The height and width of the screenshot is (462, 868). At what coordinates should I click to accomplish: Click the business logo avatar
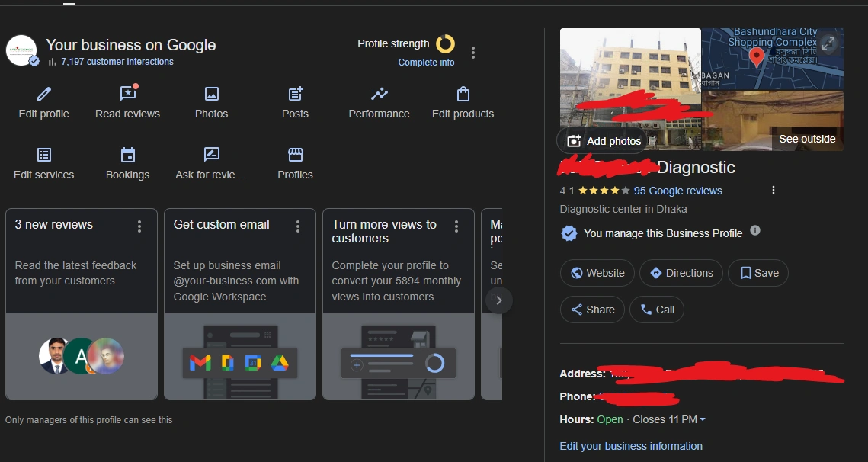point(21,50)
